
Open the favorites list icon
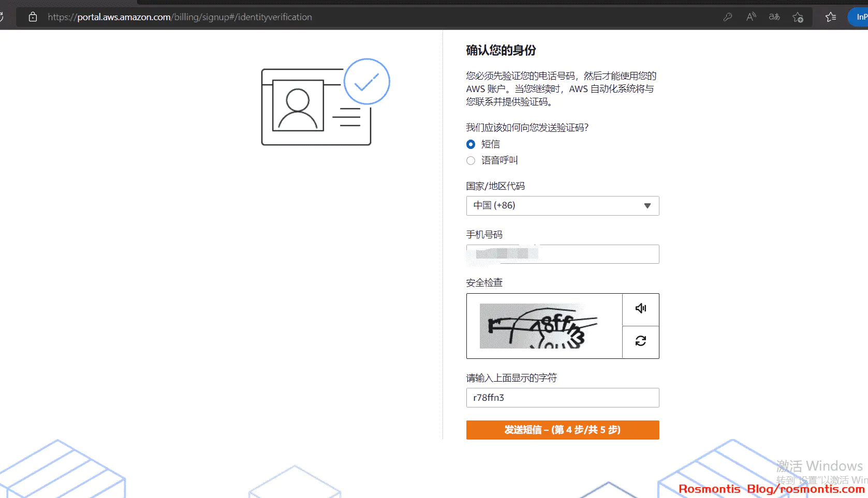click(x=831, y=17)
